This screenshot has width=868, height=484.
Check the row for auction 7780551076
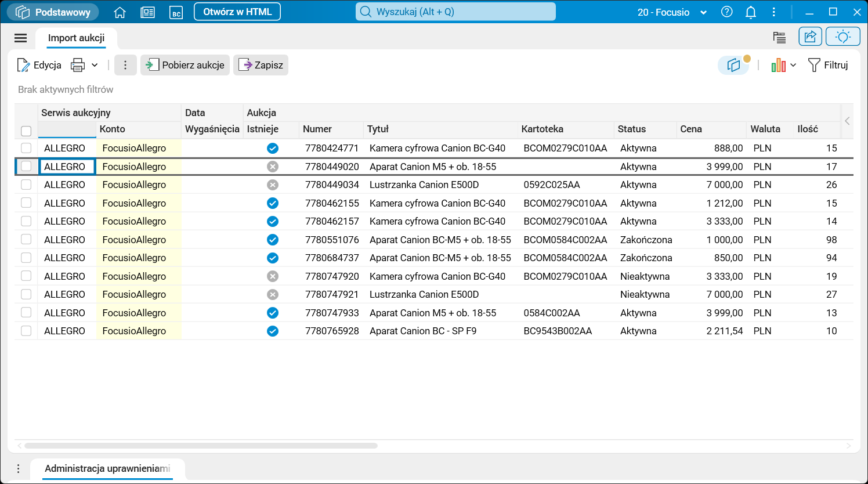[26, 240]
